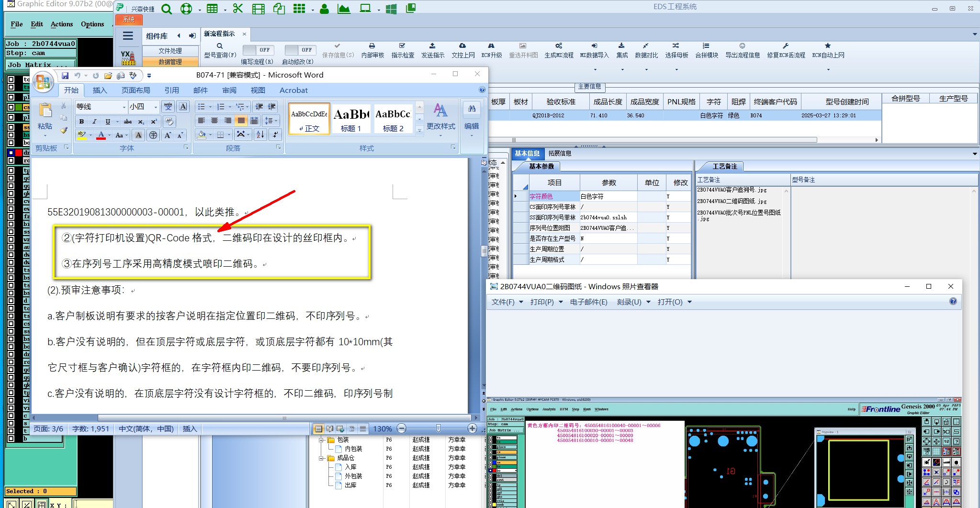The image size is (980, 508).
Task: Collapse the 包装 folder tree node
Action: tap(322, 440)
